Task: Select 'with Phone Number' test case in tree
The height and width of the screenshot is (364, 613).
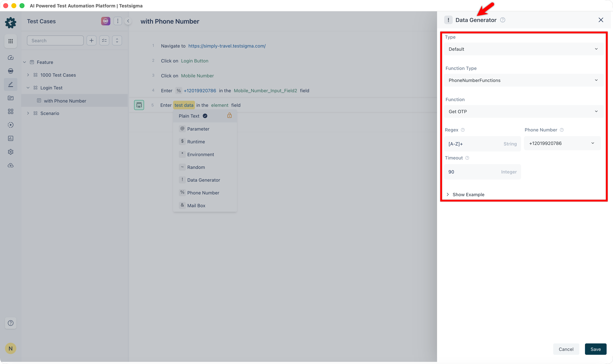Action: click(74, 101)
